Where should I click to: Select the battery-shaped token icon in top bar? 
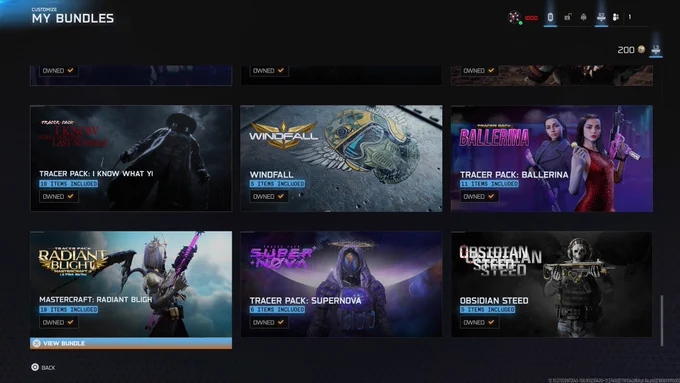pyautogui.click(x=550, y=17)
